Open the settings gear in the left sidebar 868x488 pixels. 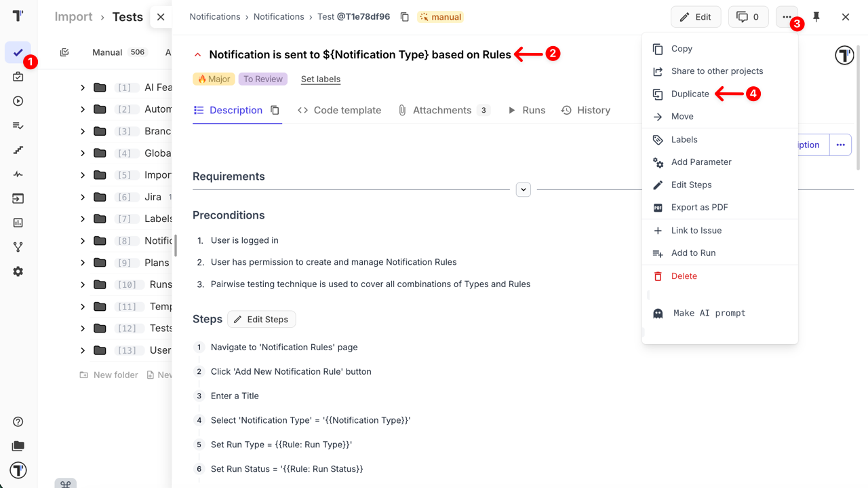click(x=18, y=271)
